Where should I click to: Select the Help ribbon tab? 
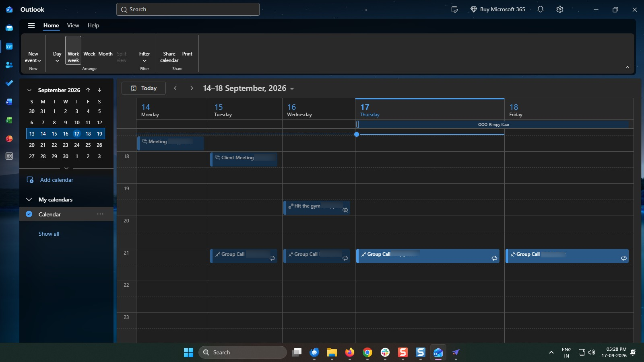pos(93,25)
